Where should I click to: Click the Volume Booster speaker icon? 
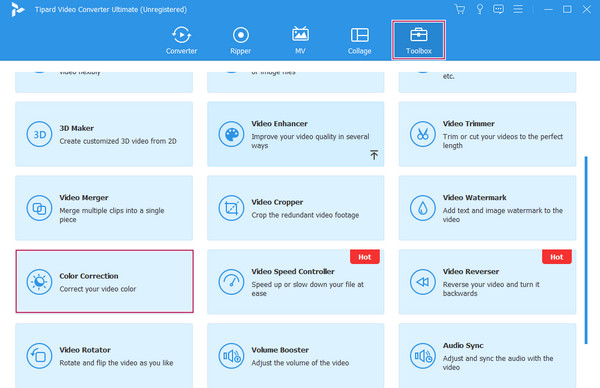(231, 356)
